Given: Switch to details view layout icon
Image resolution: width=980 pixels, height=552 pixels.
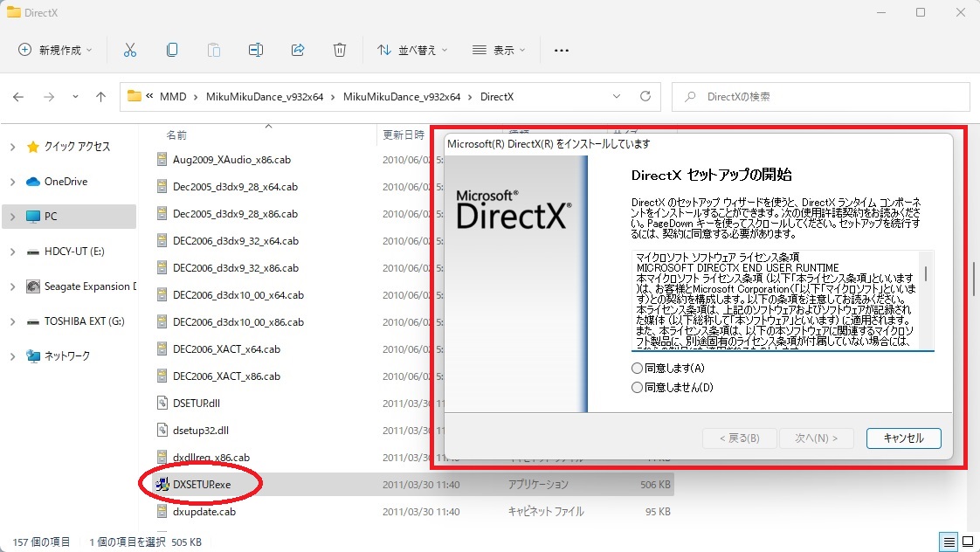Looking at the screenshot, I should (949, 542).
